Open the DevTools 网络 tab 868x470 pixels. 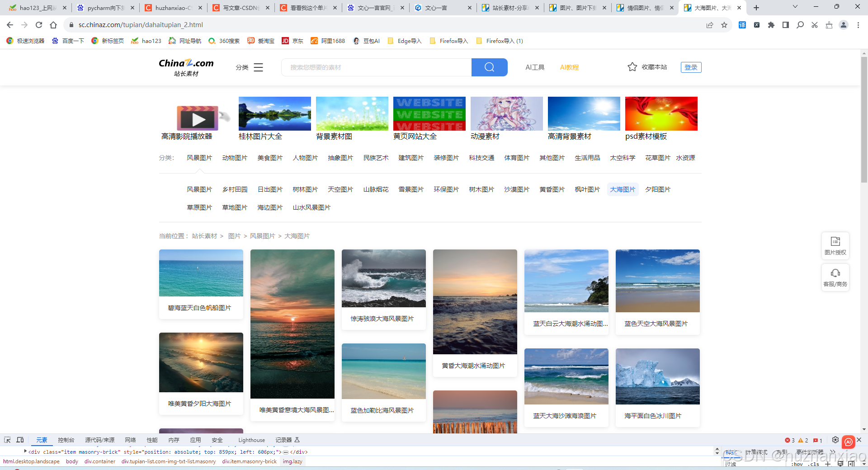click(130, 440)
